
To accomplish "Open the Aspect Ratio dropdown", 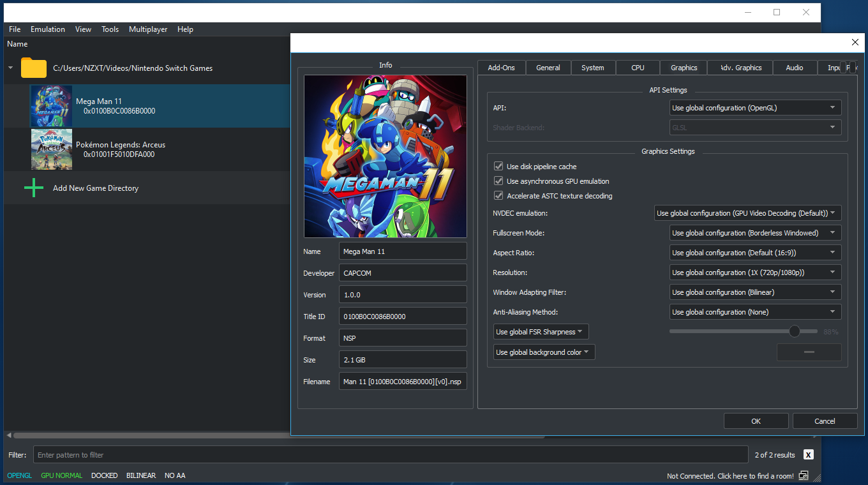I will coord(755,253).
